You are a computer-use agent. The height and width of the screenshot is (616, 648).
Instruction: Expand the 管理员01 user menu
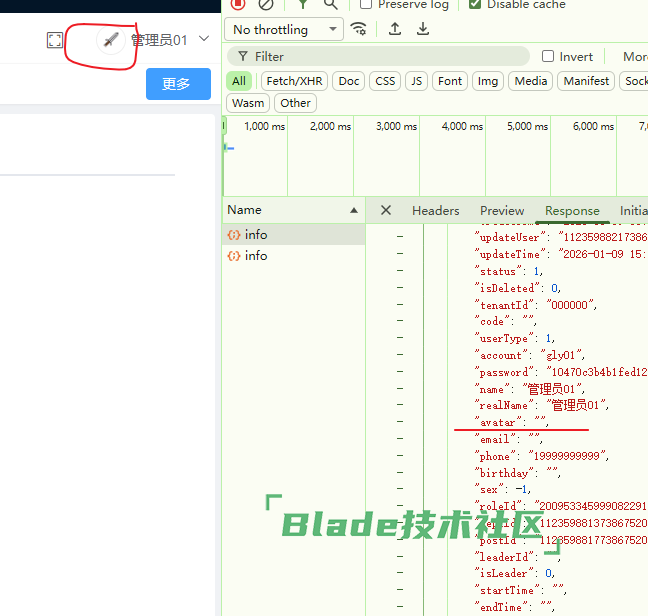[x=204, y=40]
